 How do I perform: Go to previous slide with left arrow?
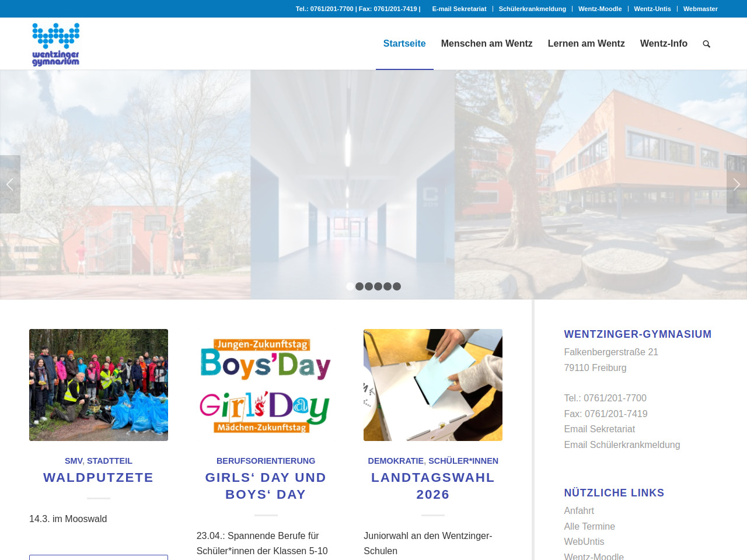(x=10, y=184)
